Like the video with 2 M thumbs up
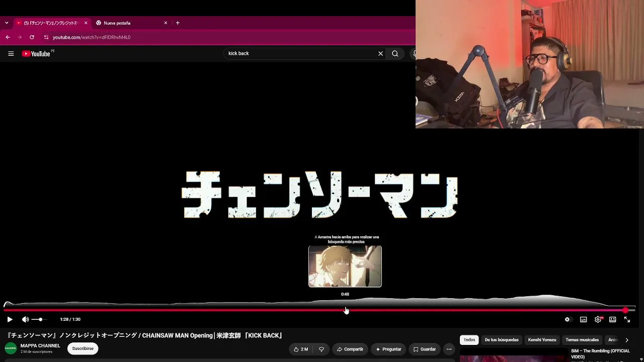644x362 pixels. [x=301, y=349]
